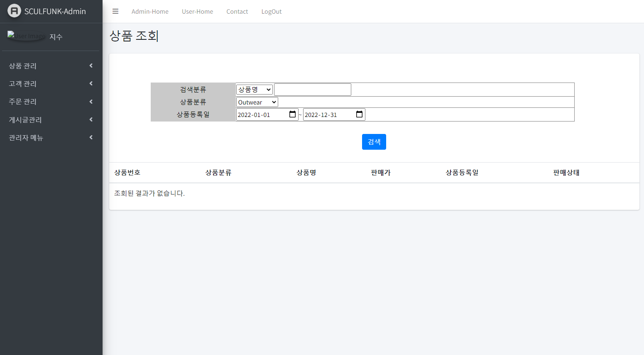Open the Outwear category dropdown
Screen dimensions: 644x355
(257, 102)
